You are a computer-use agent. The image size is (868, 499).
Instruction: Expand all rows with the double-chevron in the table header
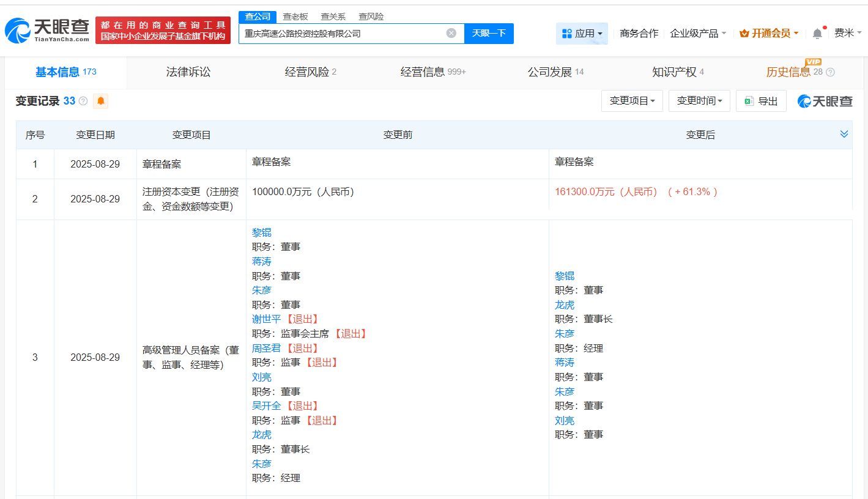tap(844, 134)
